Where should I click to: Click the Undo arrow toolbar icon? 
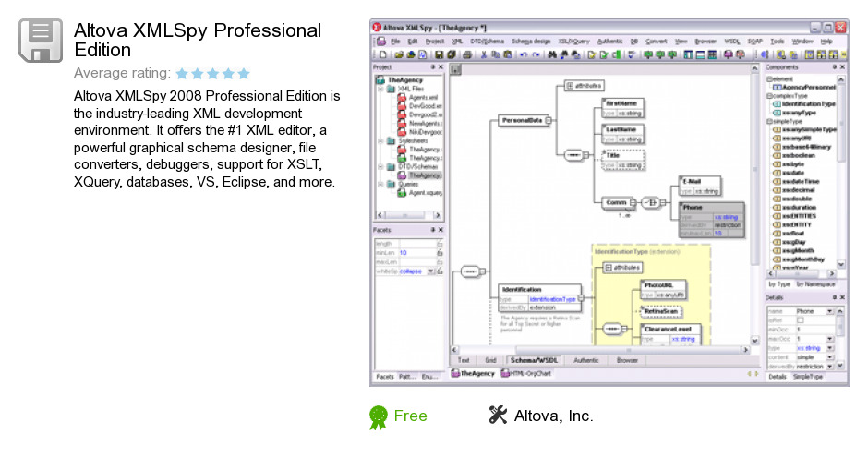tap(524, 54)
